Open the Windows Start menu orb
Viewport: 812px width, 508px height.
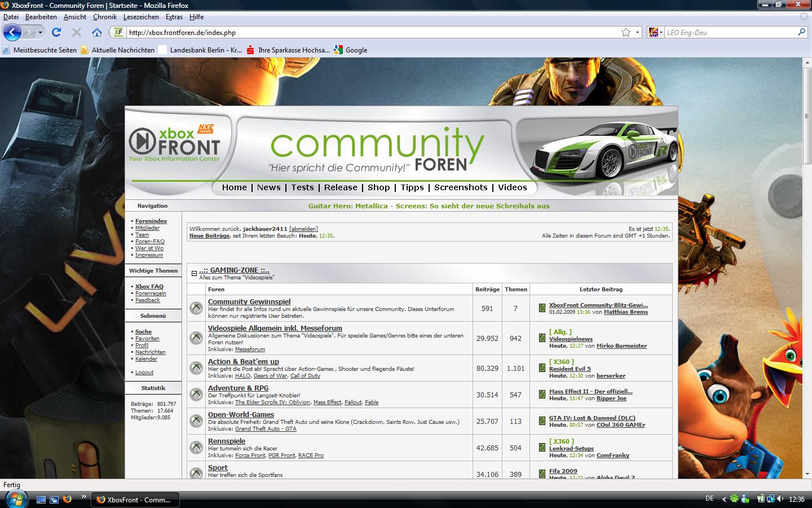pos(15,499)
